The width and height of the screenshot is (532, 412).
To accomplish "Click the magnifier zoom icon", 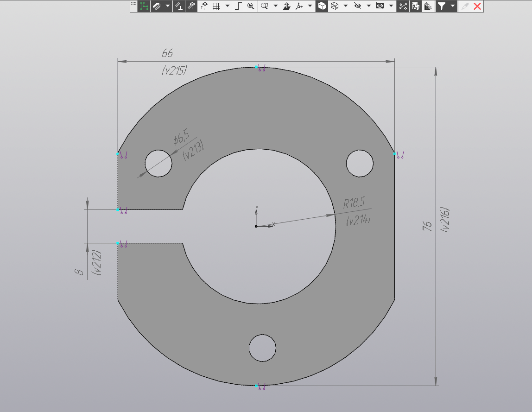I will tap(251, 6).
